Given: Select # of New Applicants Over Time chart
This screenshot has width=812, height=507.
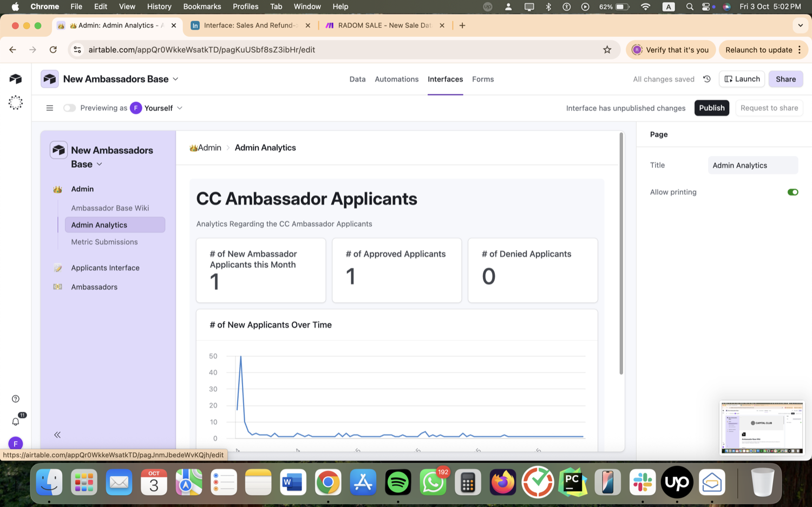Looking at the screenshot, I should [397, 380].
